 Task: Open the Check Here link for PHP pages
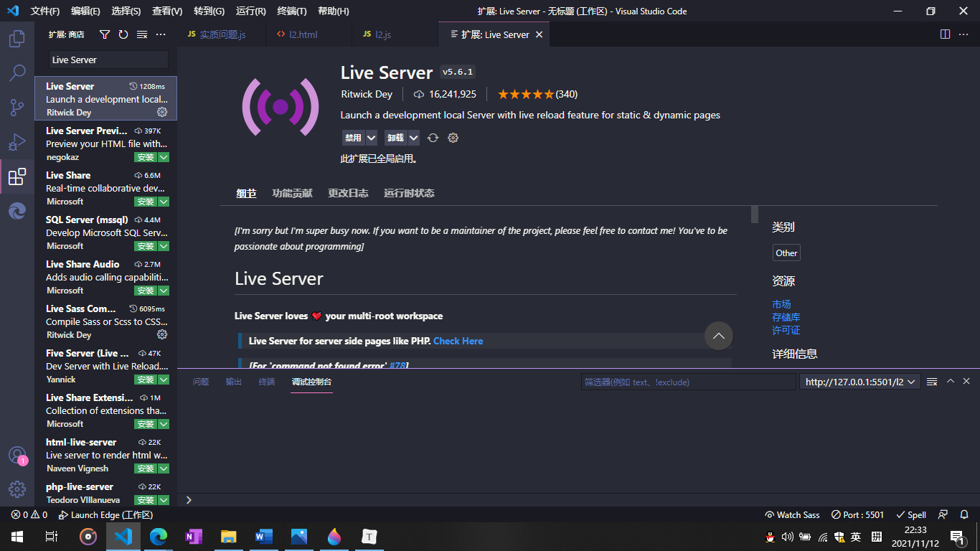tap(458, 341)
